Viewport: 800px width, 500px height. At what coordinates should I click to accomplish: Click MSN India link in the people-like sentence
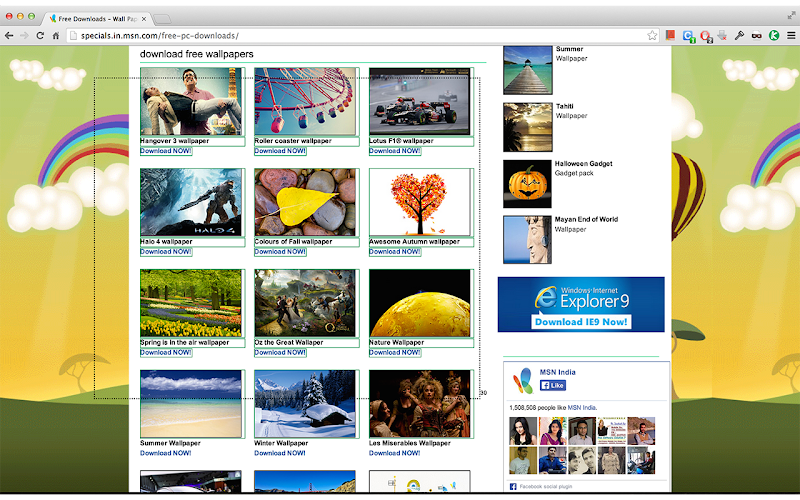pos(581,408)
